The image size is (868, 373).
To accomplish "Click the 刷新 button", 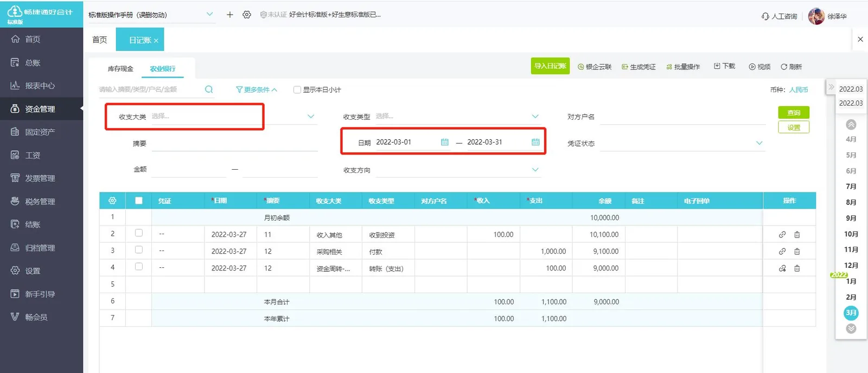I will click(x=791, y=67).
